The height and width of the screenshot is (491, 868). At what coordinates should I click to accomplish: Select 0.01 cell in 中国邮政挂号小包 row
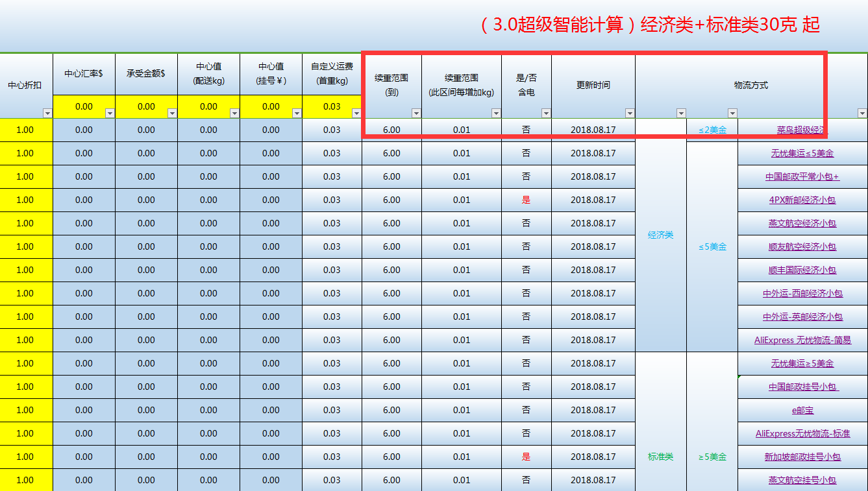[x=462, y=387]
